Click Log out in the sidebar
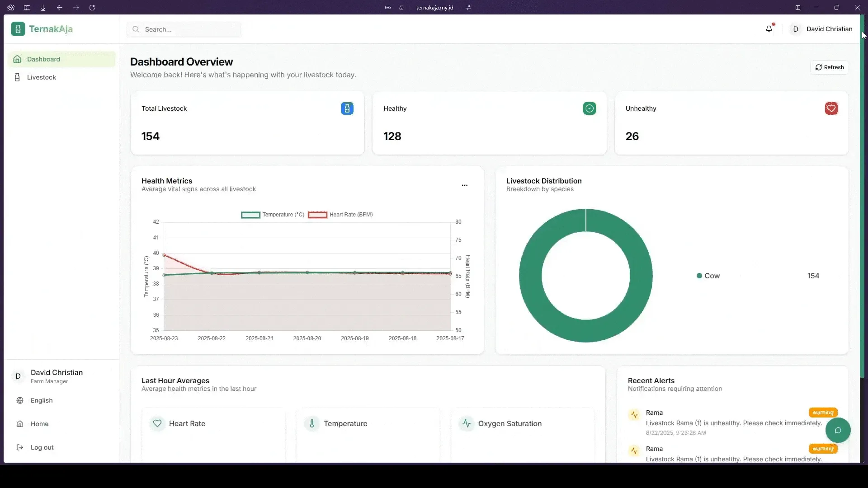Viewport: 868px width, 488px height. pyautogui.click(x=42, y=447)
